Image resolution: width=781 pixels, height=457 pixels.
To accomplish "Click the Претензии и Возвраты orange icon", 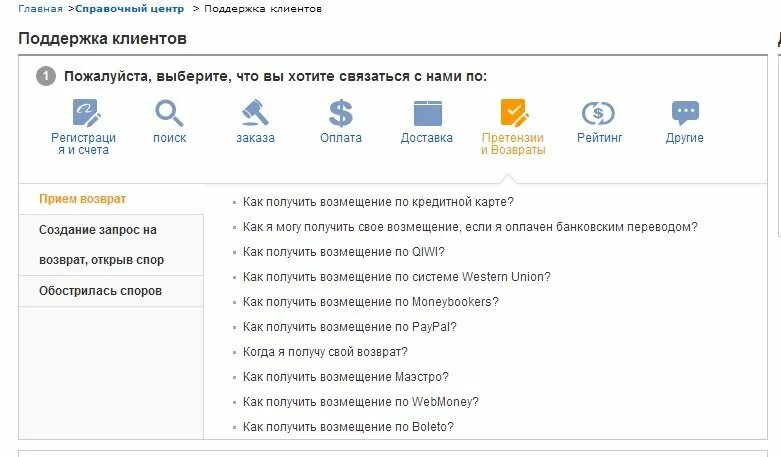I will click(514, 113).
